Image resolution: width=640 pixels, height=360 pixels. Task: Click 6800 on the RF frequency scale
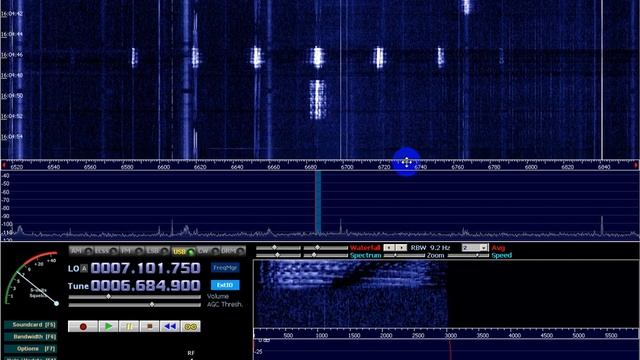tap(531, 167)
